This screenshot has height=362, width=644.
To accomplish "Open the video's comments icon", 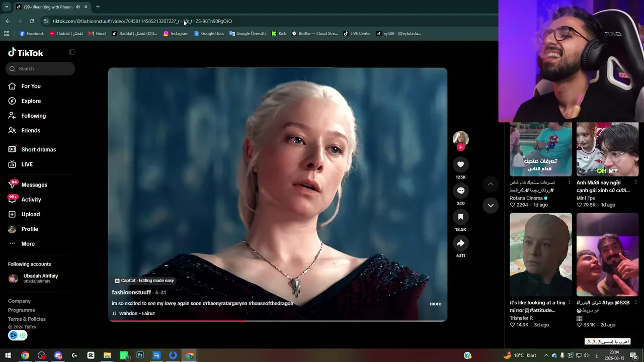I will (x=460, y=191).
